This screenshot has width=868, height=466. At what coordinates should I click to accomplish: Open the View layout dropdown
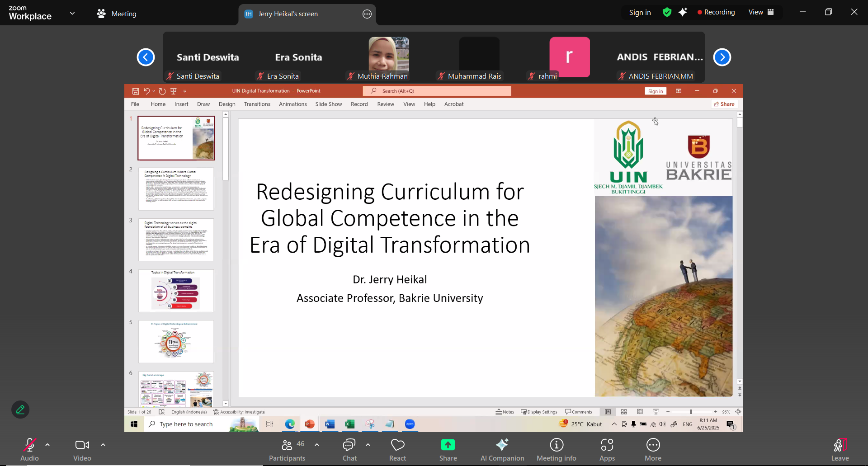pos(761,12)
